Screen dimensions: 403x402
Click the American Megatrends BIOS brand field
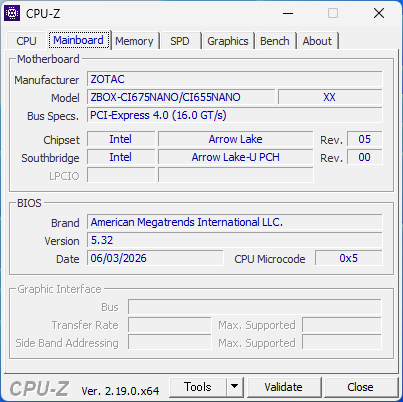click(x=235, y=222)
